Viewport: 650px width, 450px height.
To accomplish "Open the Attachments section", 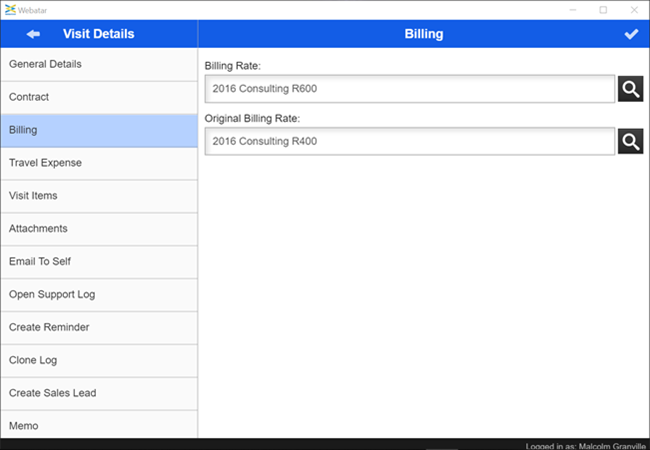I will click(99, 229).
